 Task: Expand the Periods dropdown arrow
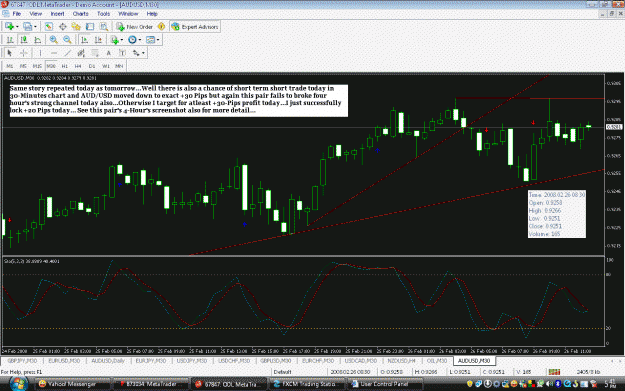(x=140, y=40)
